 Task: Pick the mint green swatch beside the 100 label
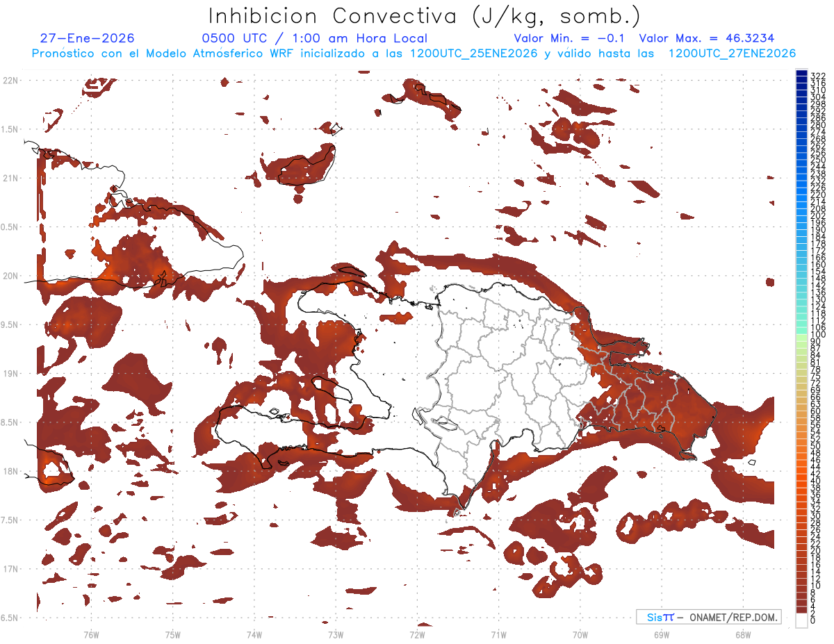click(801, 331)
